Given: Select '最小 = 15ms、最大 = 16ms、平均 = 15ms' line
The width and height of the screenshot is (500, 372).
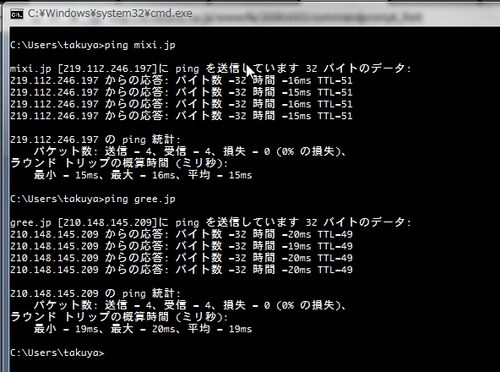Looking at the screenshot, I should tap(143, 175).
